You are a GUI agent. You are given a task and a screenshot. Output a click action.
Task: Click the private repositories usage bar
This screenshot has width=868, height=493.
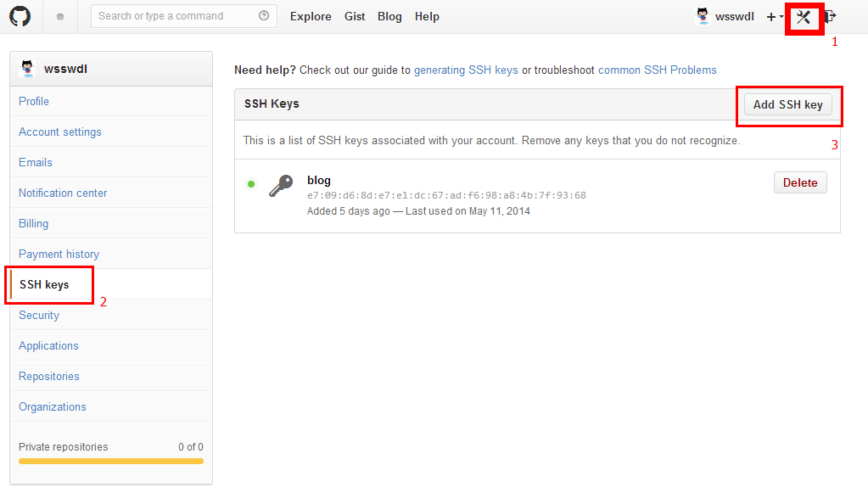[x=111, y=461]
